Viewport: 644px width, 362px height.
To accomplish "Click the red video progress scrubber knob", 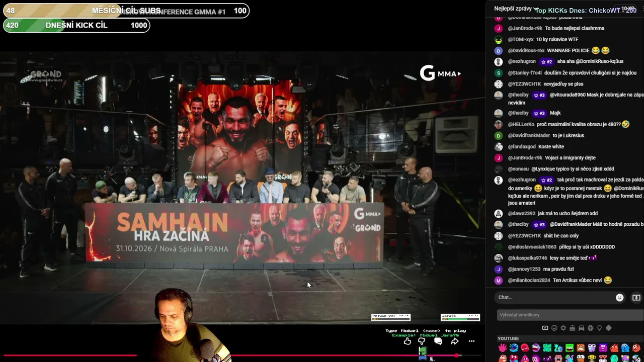I will pos(457,356).
